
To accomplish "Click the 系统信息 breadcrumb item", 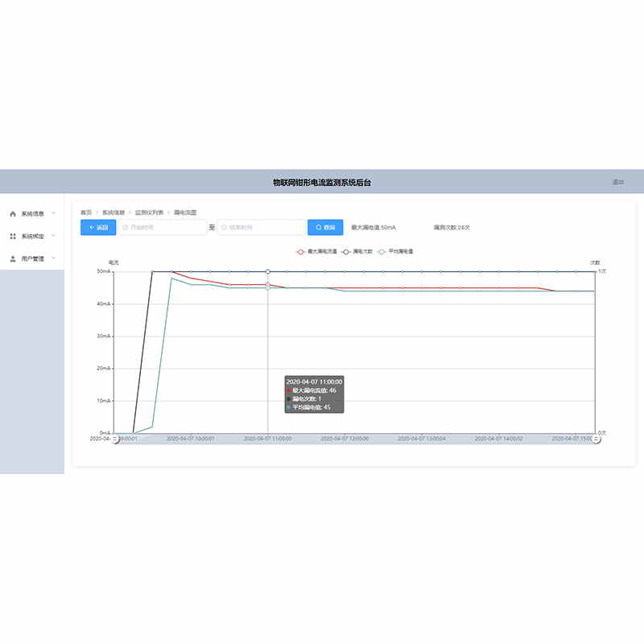I will tap(114, 213).
